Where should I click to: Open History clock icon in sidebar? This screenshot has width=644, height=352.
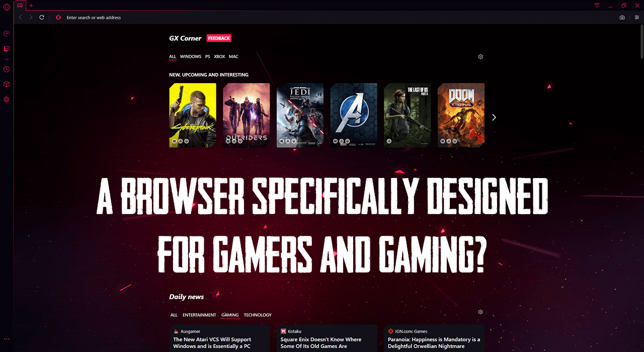point(7,69)
